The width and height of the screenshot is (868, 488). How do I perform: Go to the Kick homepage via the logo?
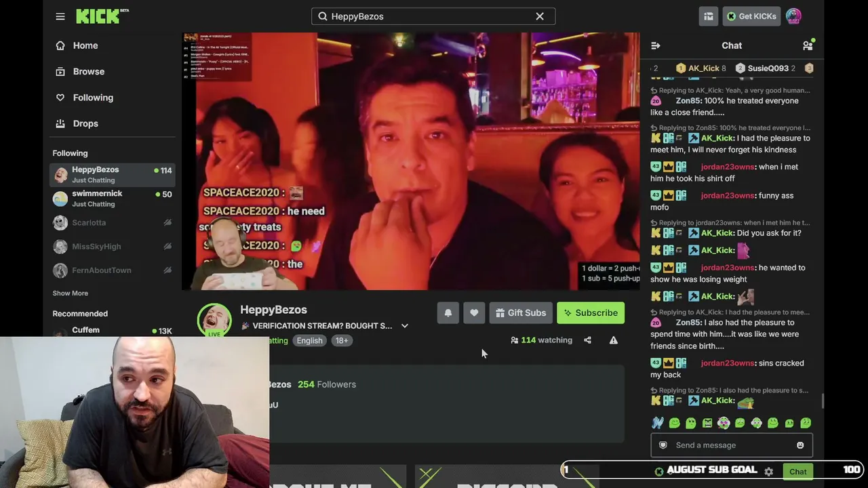coord(102,16)
